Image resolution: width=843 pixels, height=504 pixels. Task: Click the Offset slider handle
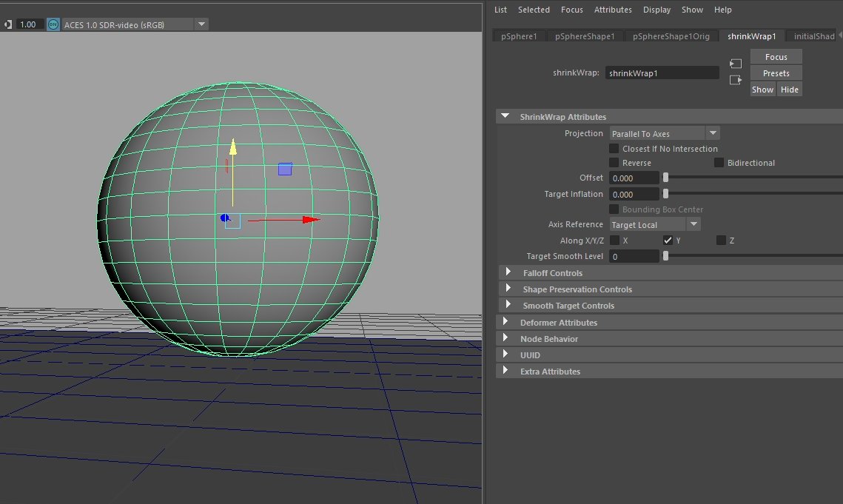[665, 178]
